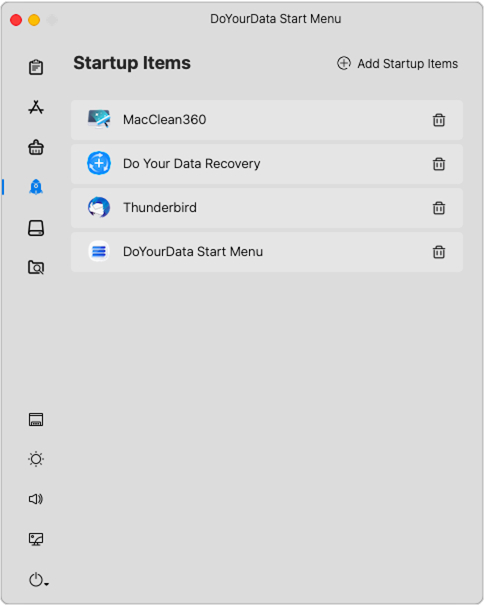Click the brightness sun icon
Screen dimensions: 484x605
pyautogui.click(x=36, y=459)
